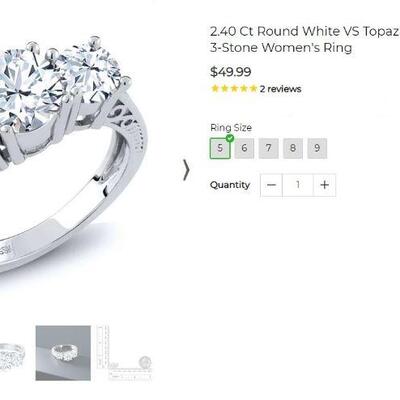This screenshot has width=400, height=400.
Task: Select ring size 7
Action: [x=269, y=148]
